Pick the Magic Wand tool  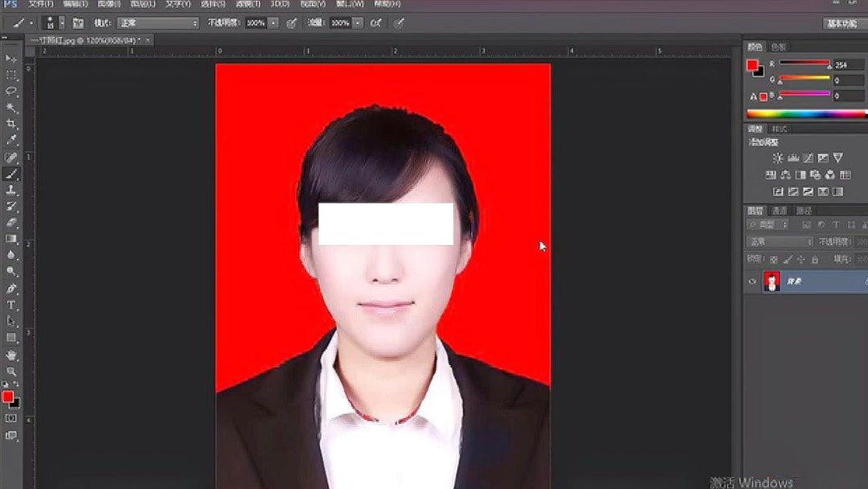[11, 105]
